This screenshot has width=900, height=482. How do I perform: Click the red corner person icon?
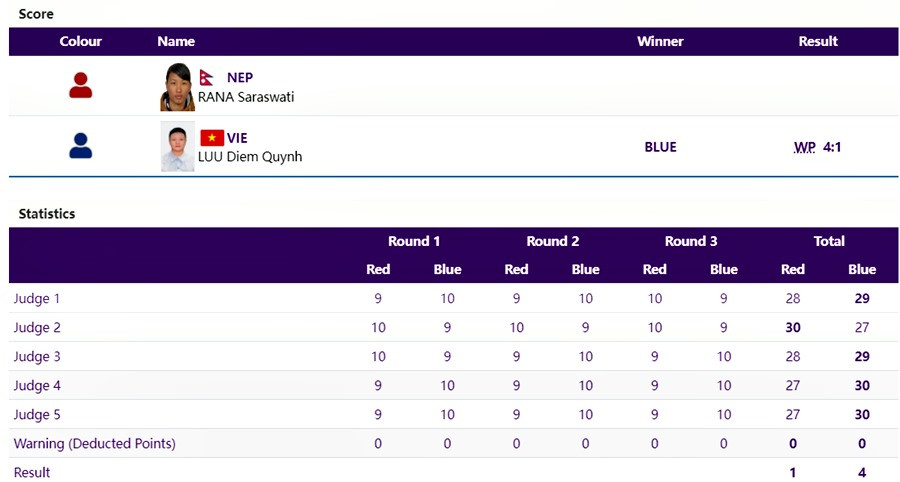pyautogui.click(x=81, y=86)
